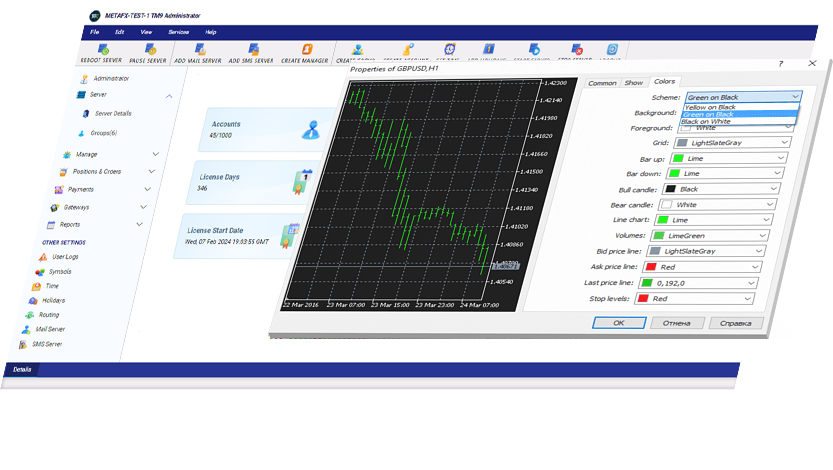The width and height of the screenshot is (833, 470).
Task: Click the Create Group toolbar icon
Action: 358,49
